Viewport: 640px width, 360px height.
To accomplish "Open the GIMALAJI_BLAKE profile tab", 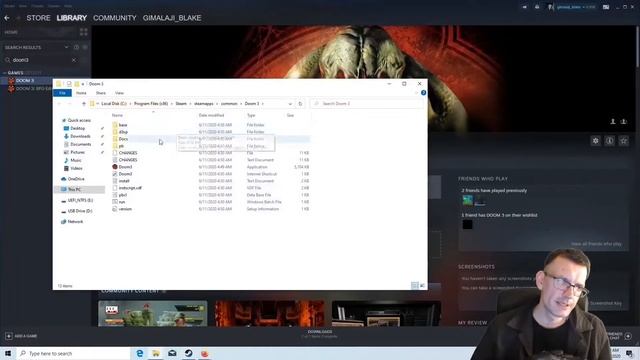I will tap(172, 18).
